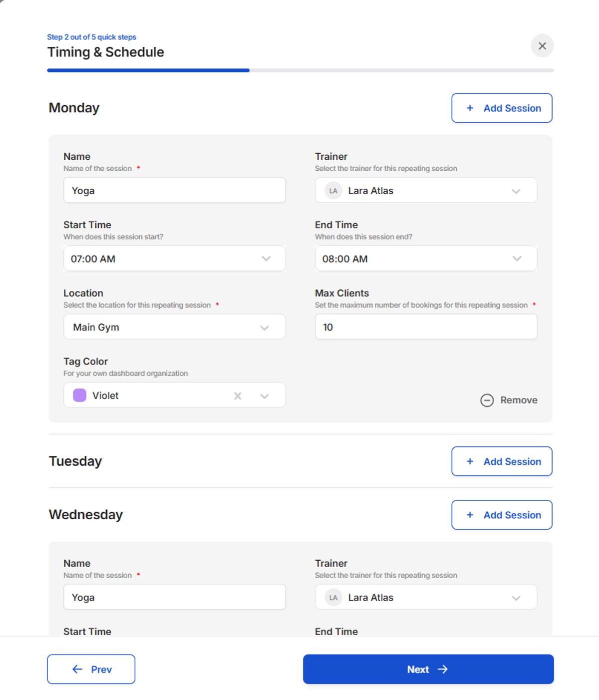Open the Monday Trainer dropdown chevron
Image resolution: width=599 pixels, height=700 pixels.
516,191
